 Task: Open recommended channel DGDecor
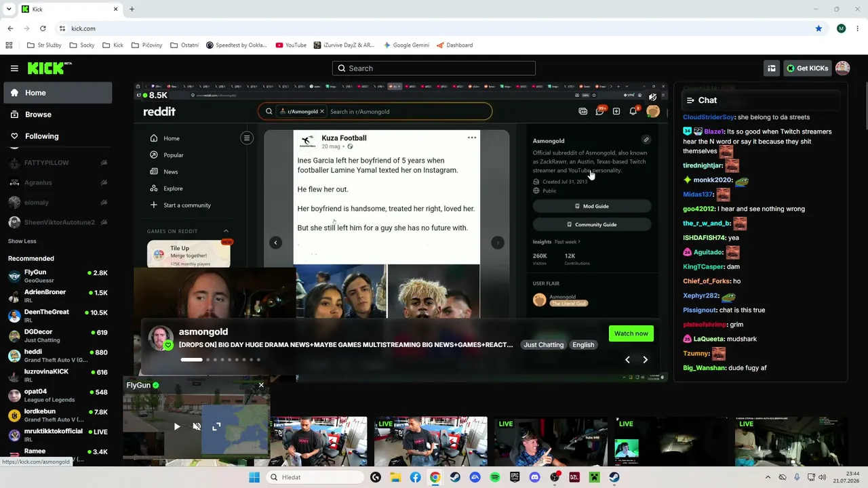[x=58, y=335]
